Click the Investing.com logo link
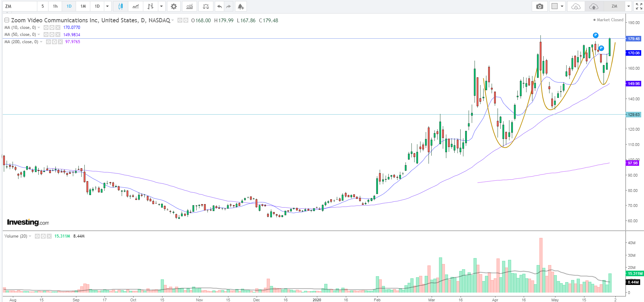This screenshot has height=302, width=644. [x=28, y=222]
